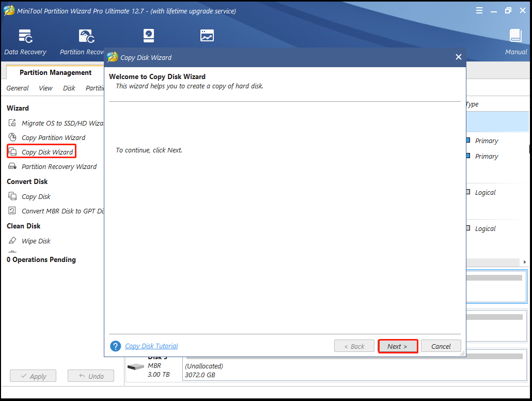Image resolution: width=532 pixels, height=401 pixels.
Task: Open the Manual book icon
Action: (515, 35)
